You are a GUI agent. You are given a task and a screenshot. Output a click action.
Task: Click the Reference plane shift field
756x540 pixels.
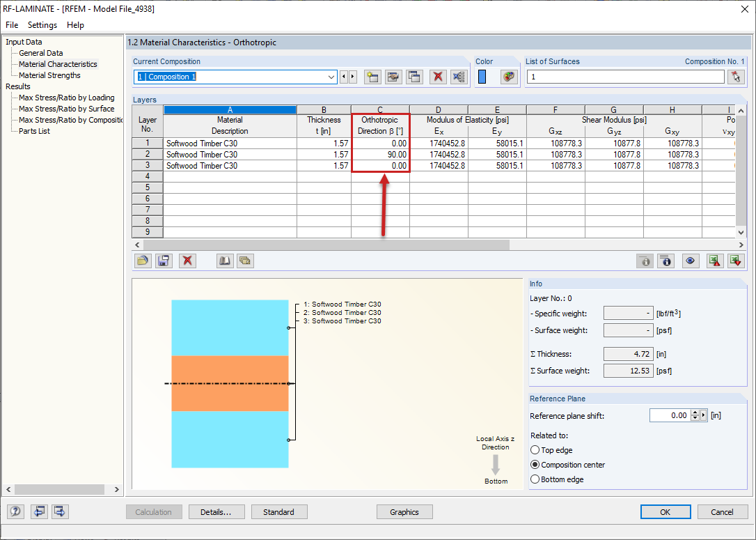[670, 415]
